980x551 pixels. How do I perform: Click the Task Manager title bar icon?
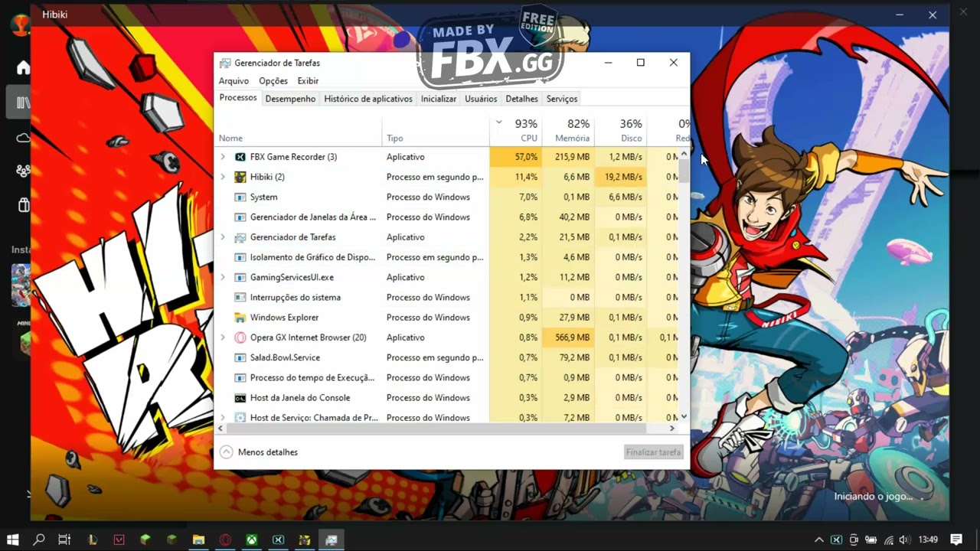tap(225, 63)
